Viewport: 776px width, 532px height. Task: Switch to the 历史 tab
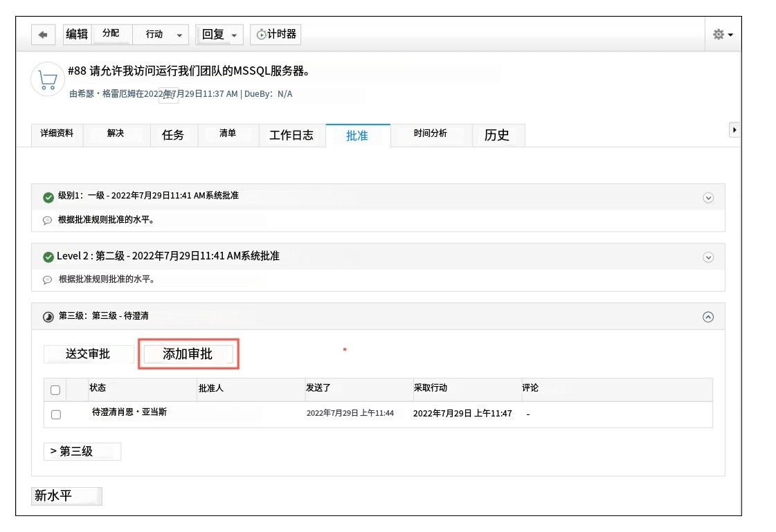[x=497, y=136]
